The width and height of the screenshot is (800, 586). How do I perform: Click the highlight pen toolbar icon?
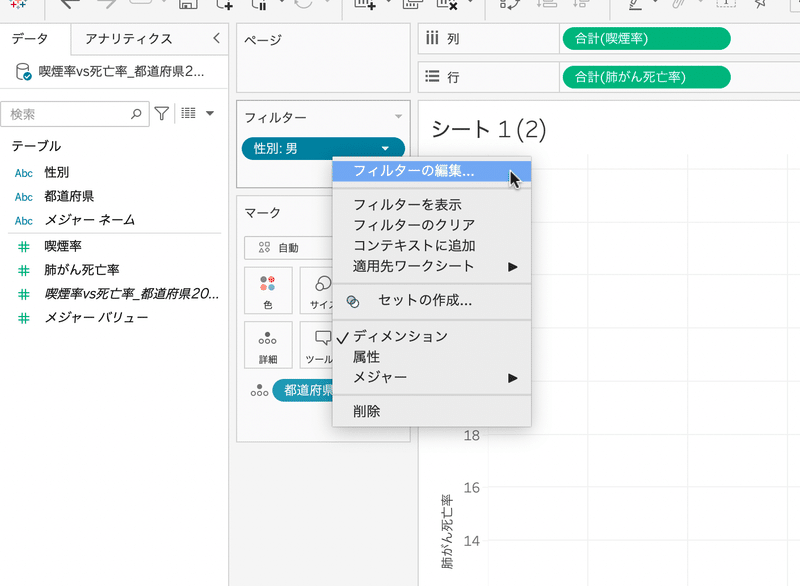coord(635,4)
